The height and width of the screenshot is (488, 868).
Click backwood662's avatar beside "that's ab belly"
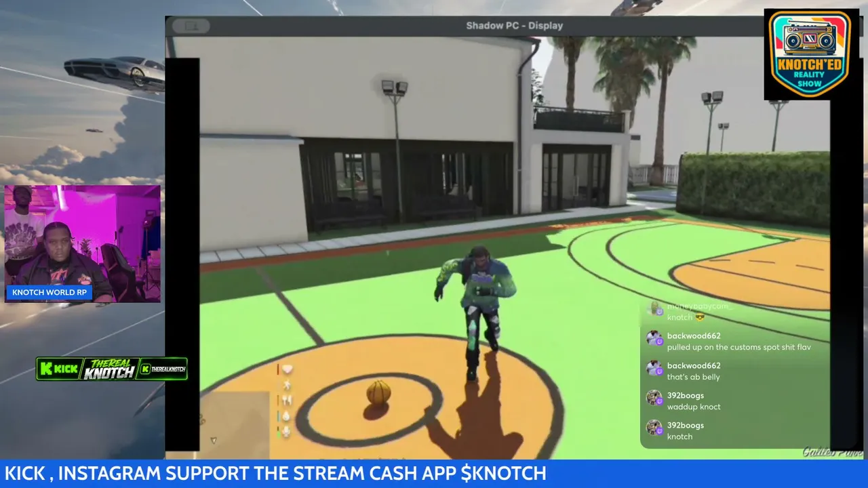click(654, 368)
